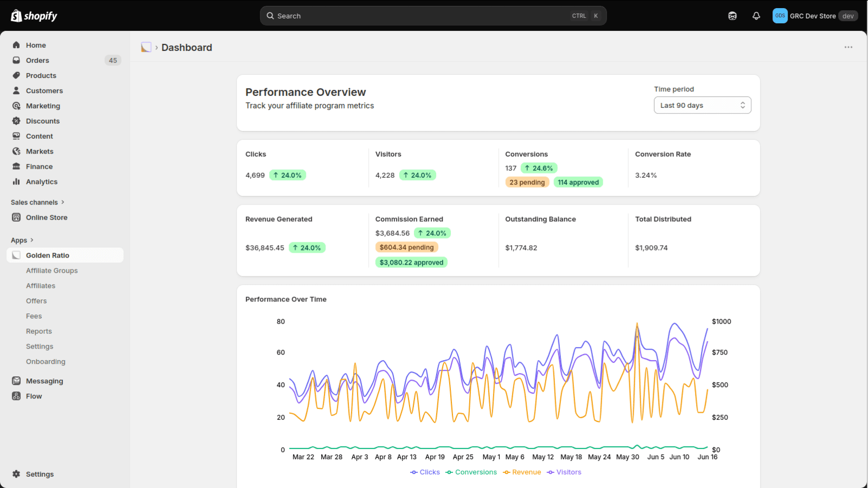
Task: Click the Discounts icon in the sidebar
Action: point(16,121)
